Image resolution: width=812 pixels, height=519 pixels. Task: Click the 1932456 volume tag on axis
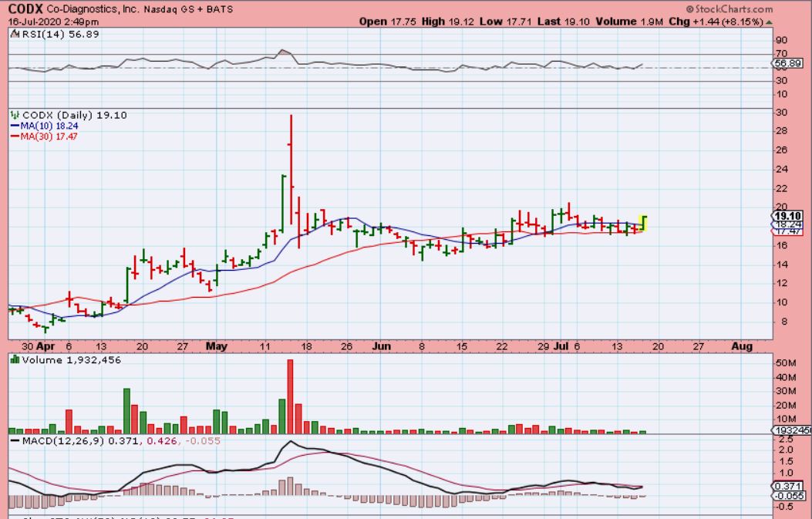[792, 430]
